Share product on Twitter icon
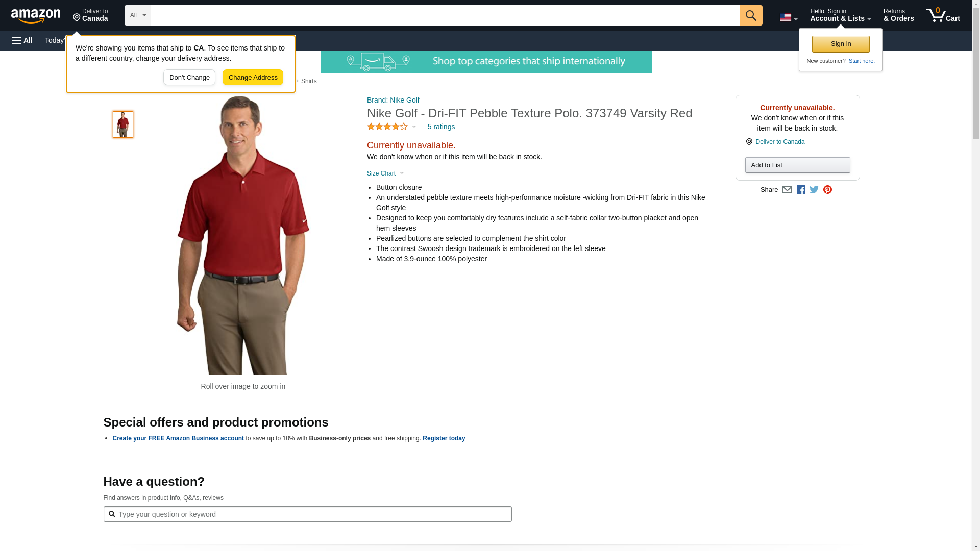 pyautogui.click(x=814, y=190)
